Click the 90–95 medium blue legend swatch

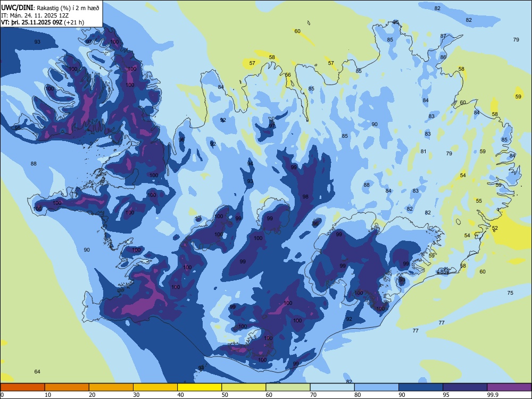click(421, 387)
